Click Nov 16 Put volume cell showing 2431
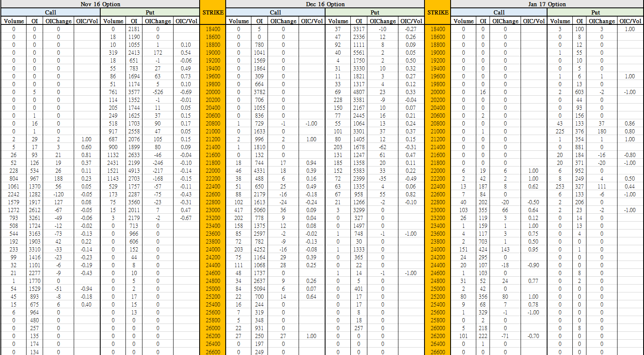The image size is (644, 355). (113, 163)
